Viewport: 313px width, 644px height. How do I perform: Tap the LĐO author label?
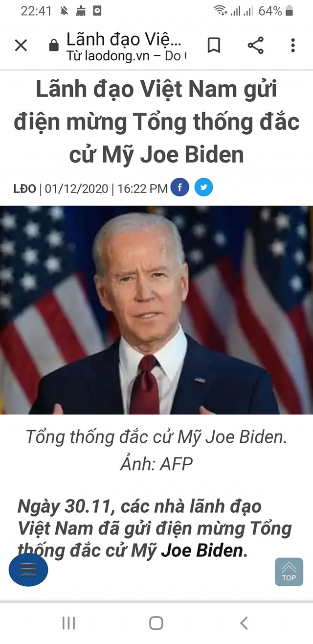tap(24, 189)
